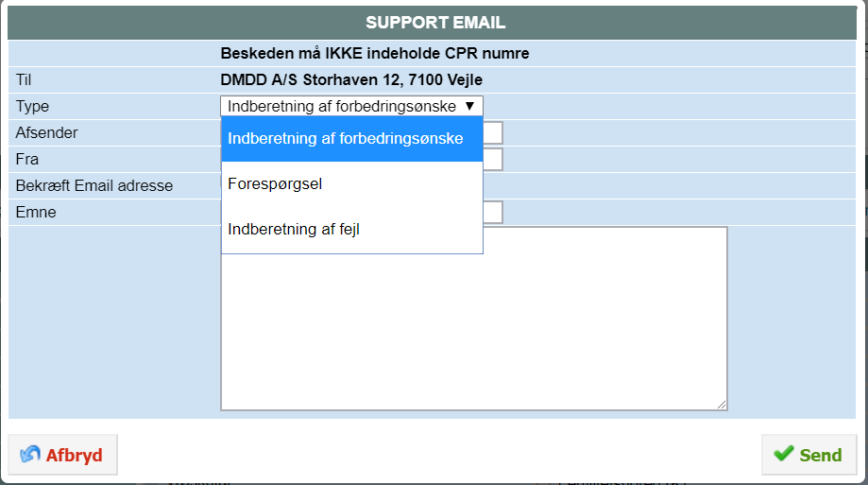Click the visible edge of the Afsender input field
The image size is (868, 485).
(493, 133)
